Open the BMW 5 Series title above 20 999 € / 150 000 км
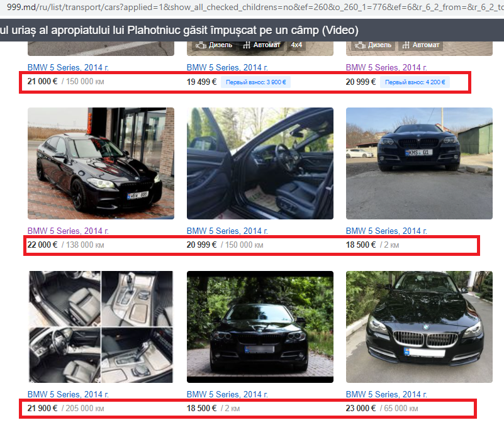The height and width of the screenshot is (425, 504). [x=227, y=231]
